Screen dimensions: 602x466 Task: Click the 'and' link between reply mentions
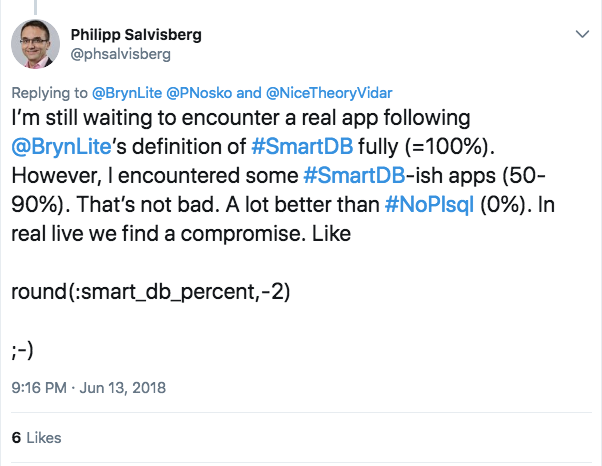point(249,93)
